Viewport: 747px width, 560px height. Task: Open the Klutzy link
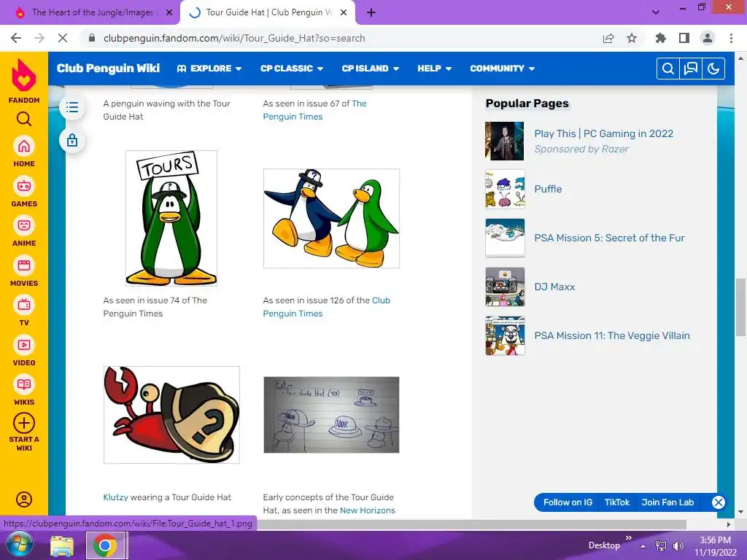(x=115, y=497)
